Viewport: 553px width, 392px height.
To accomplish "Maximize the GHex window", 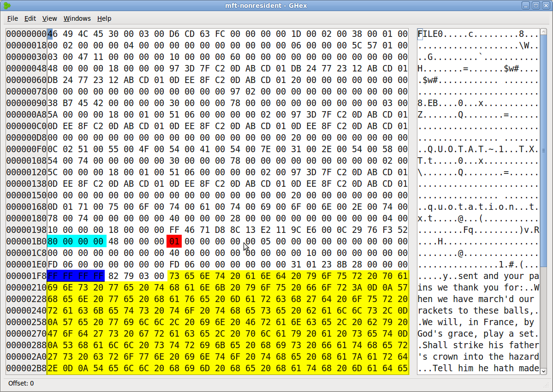I will pos(536,6).
